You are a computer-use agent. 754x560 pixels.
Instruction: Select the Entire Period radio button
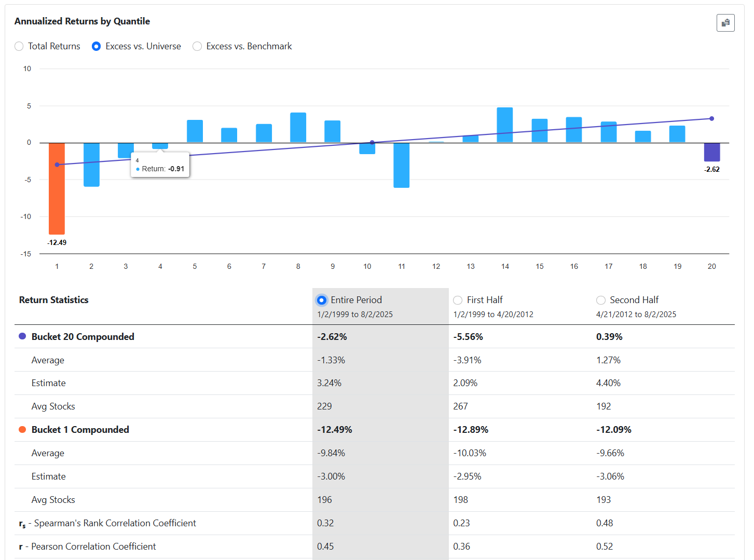point(322,300)
